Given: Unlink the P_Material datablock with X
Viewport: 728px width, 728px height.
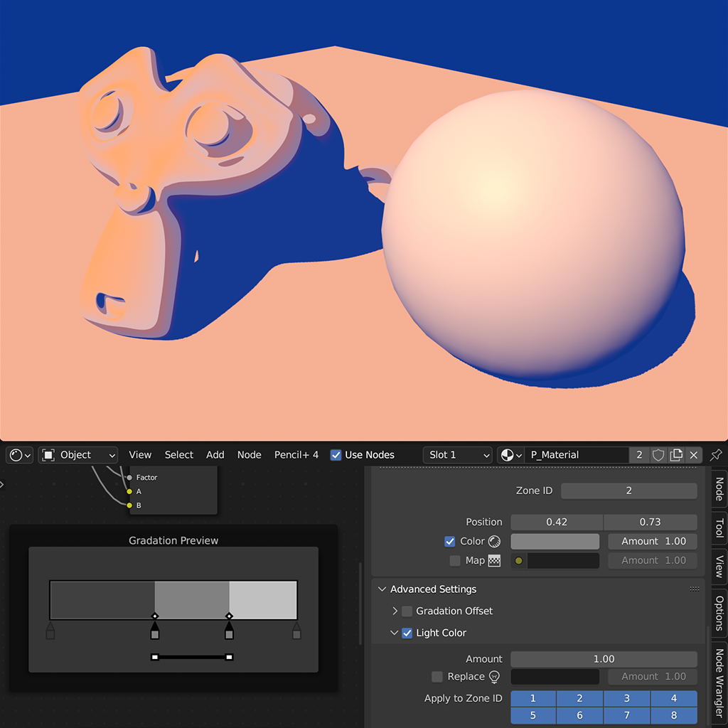Looking at the screenshot, I should pyautogui.click(x=694, y=455).
